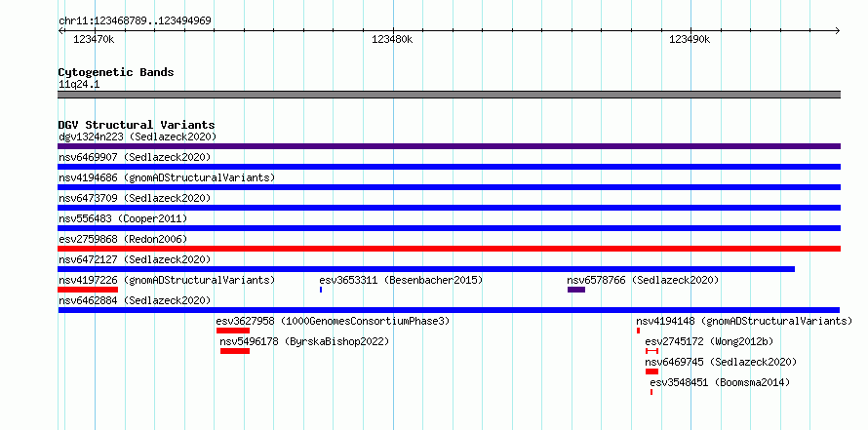Open the nsv556483 (Cooper2011) label

(x=123, y=218)
